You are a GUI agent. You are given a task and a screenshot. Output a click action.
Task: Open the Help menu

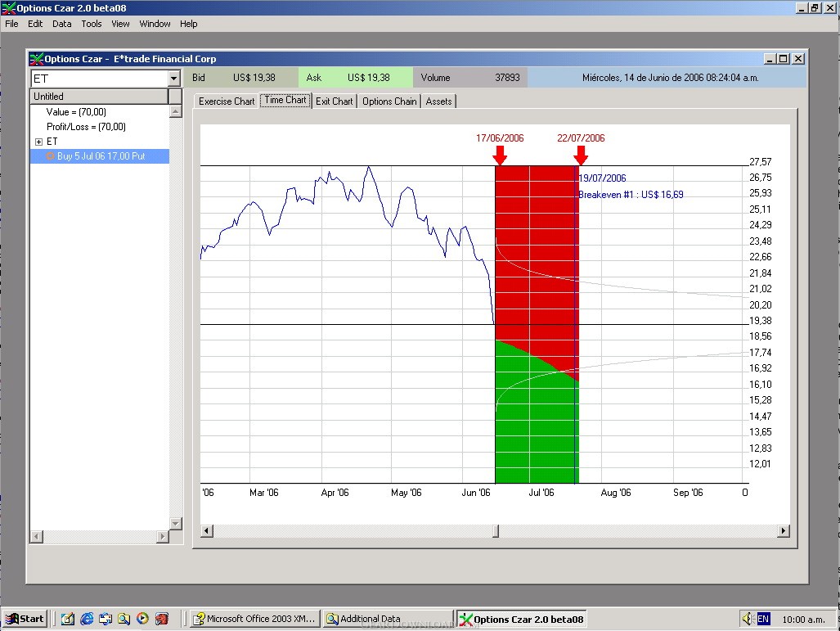pyautogui.click(x=189, y=24)
